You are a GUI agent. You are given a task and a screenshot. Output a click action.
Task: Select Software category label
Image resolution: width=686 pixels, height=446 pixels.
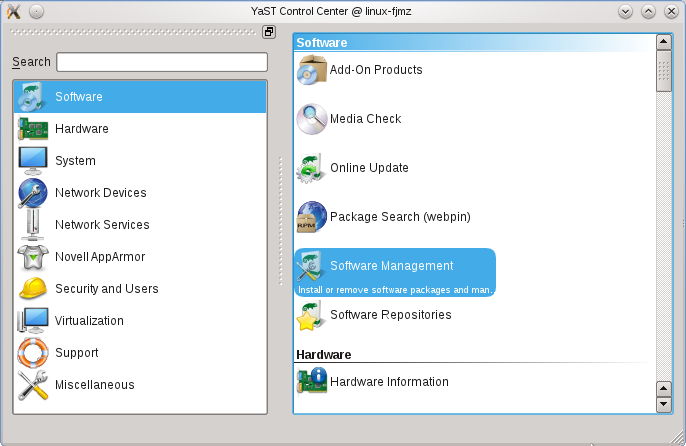click(x=79, y=97)
